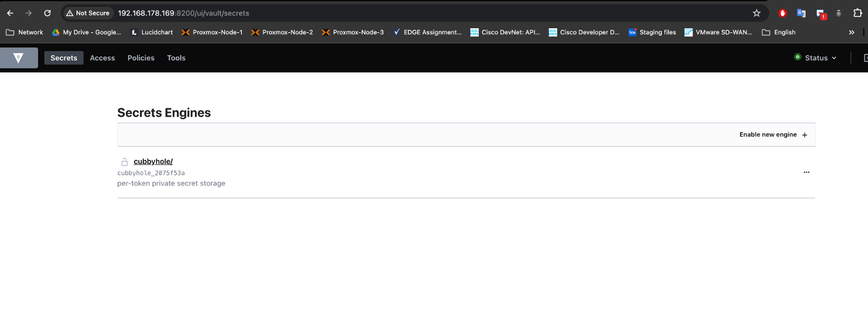868x331 pixels.
Task: Click the cubbyhole engine's three-dot menu
Action: (x=806, y=172)
